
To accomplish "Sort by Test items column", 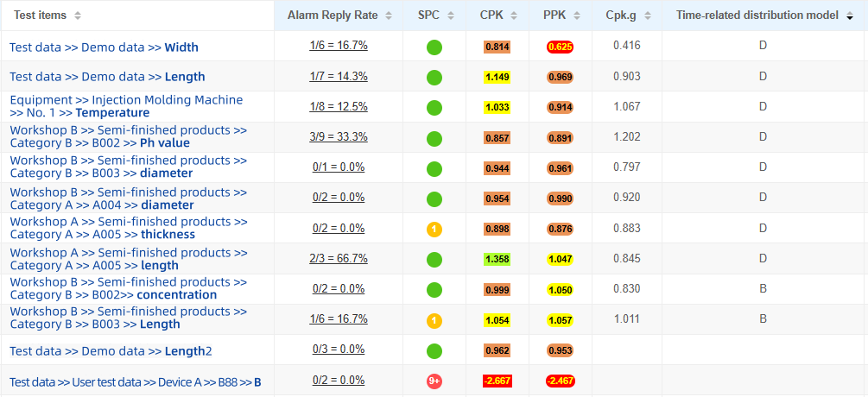I will point(78,16).
